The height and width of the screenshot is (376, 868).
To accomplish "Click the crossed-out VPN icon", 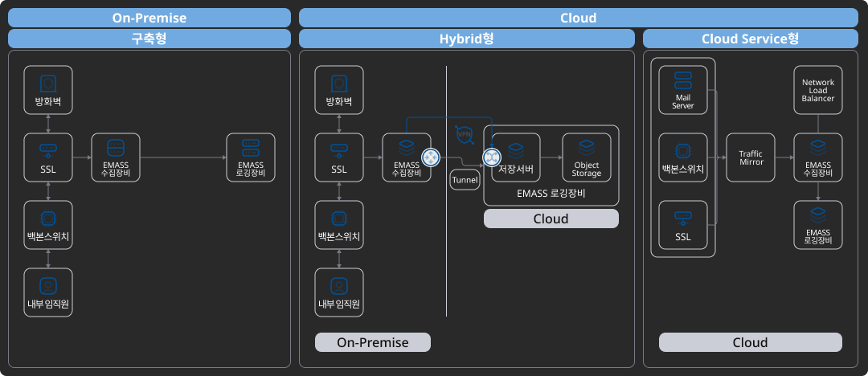I will pyautogui.click(x=464, y=135).
